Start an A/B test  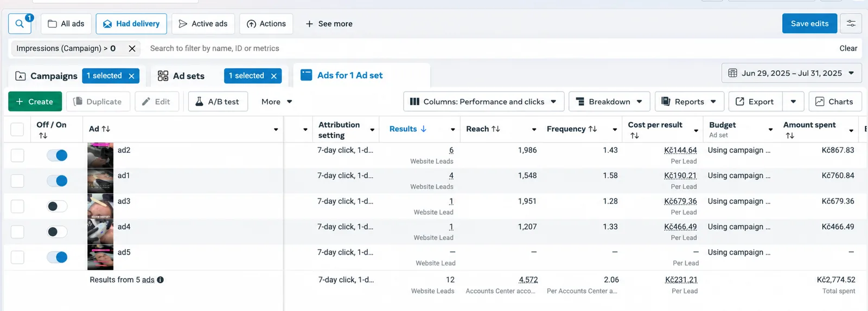[218, 102]
